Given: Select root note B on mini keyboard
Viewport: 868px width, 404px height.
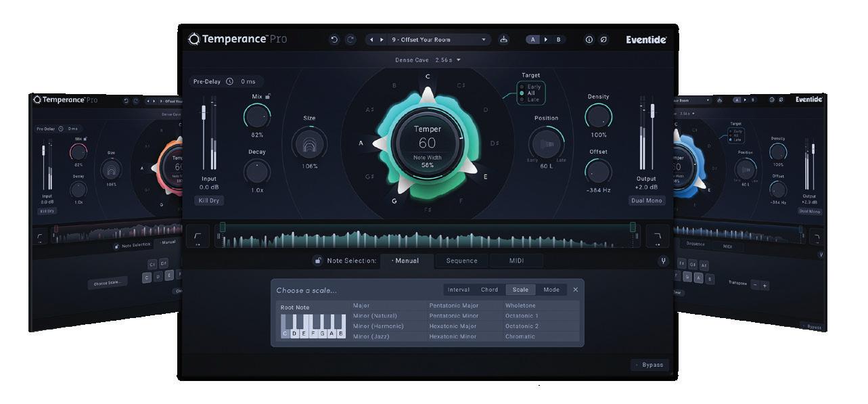Looking at the screenshot, I should click(x=340, y=333).
